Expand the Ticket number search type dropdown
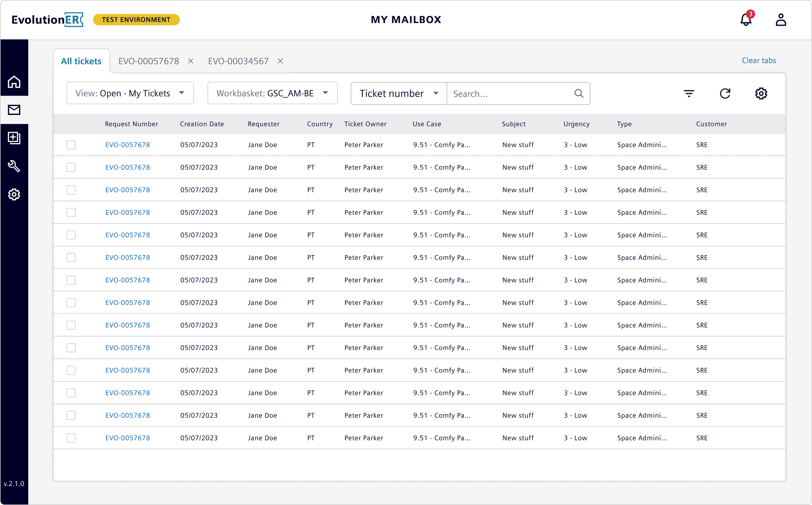Image resolution: width=812 pixels, height=505 pixels. tap(398, 94)
